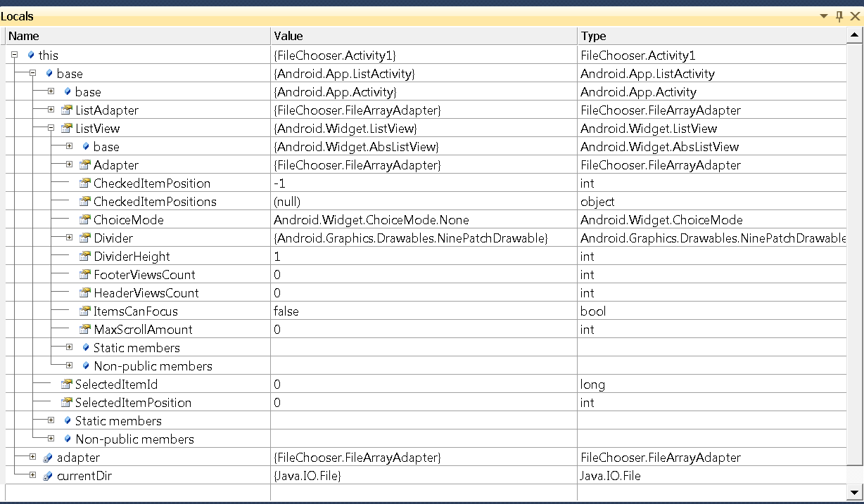
Task: Select the SelectedItemPosition row
Action: [133, 403]
